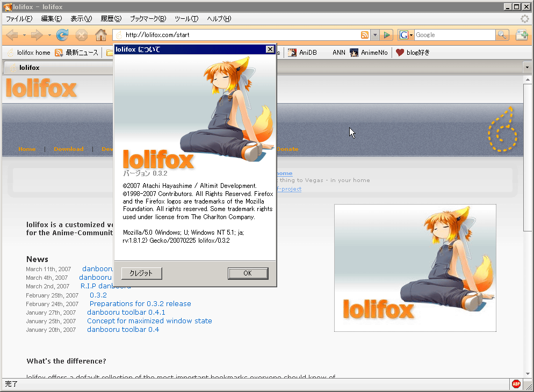Expand the address bar URL dropdown

pos(375,35)
